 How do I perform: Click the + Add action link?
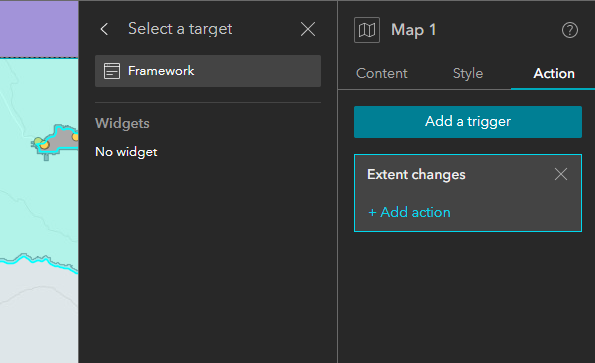pos(409,212)
